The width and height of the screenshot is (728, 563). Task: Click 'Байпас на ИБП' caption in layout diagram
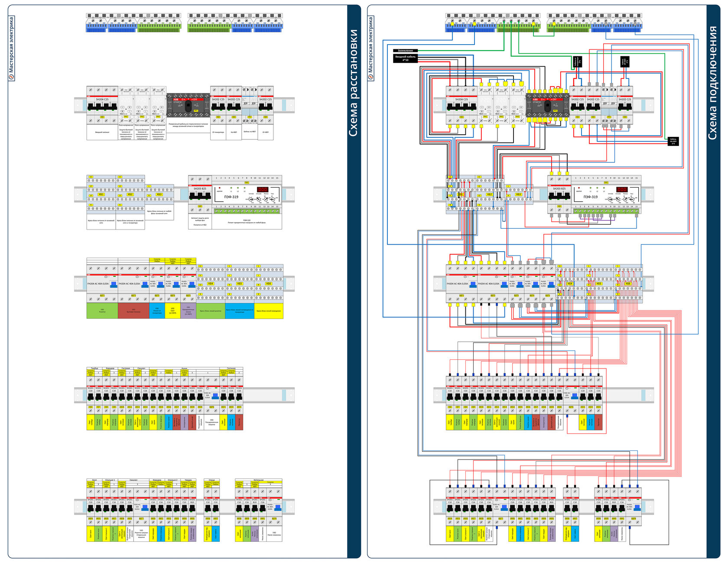point(250,132)
